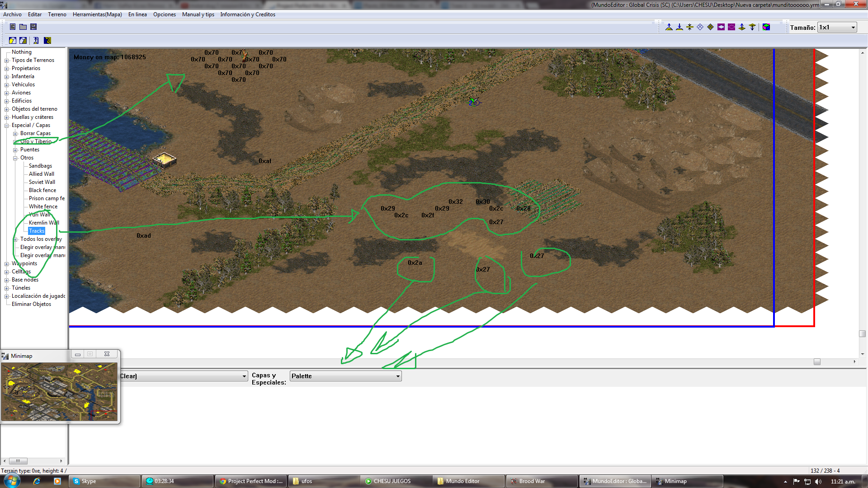
Task: Open the Terreno menu
Action: (x=57, y=14)
